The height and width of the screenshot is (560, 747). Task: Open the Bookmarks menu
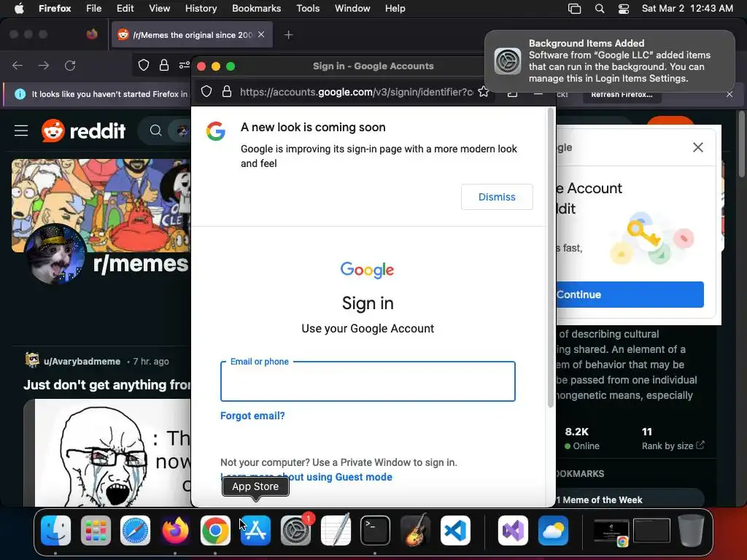pyautogui.click(x=256, y=9)
